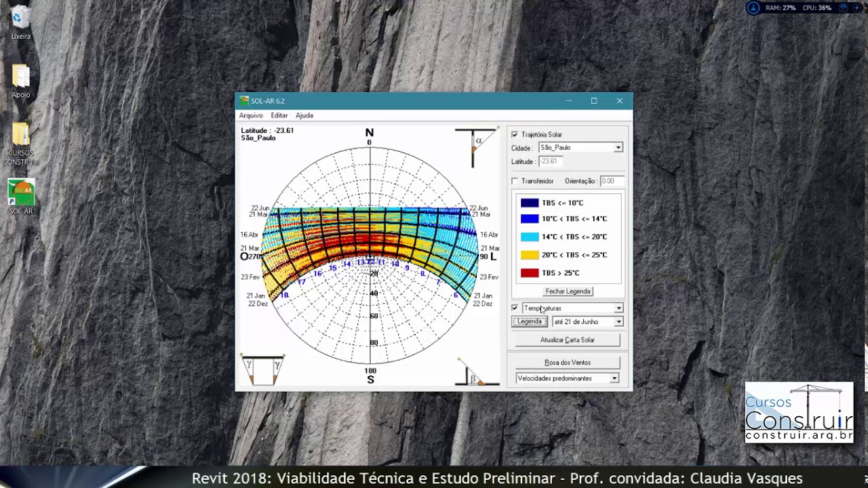
Task: Click the SOL-AR title bar app icon
Action: [x=244, y=101]
